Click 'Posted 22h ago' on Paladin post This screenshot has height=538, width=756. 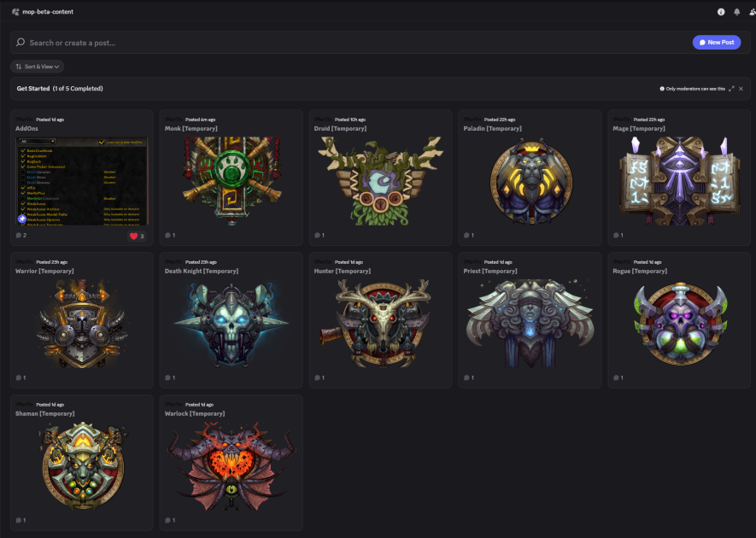pos(500,120)
